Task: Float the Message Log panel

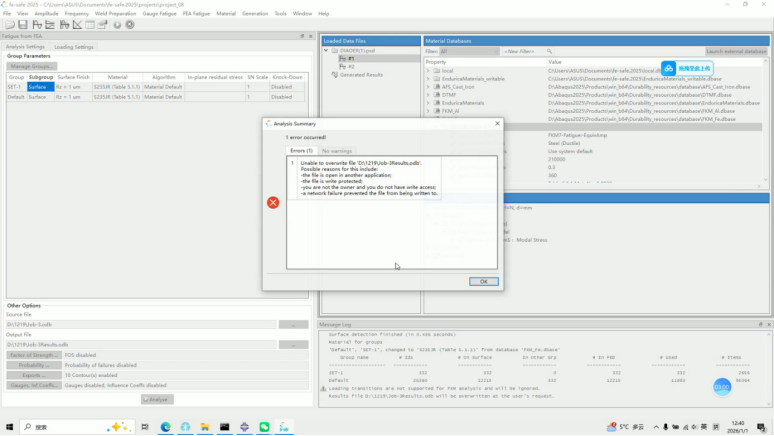Action: (761, 324)
